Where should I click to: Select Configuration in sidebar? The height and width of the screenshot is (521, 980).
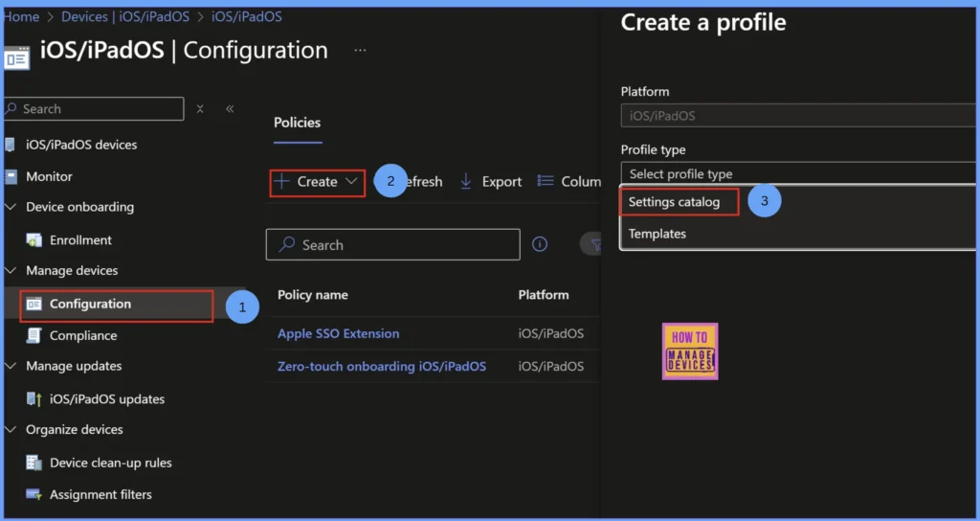(x=91, y=304)
